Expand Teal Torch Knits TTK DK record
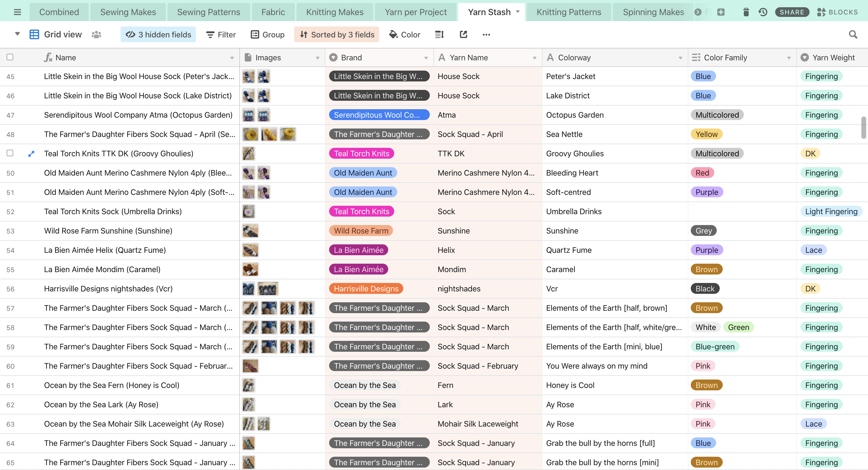Screen dimensions: 868x470 coord(31,154)
